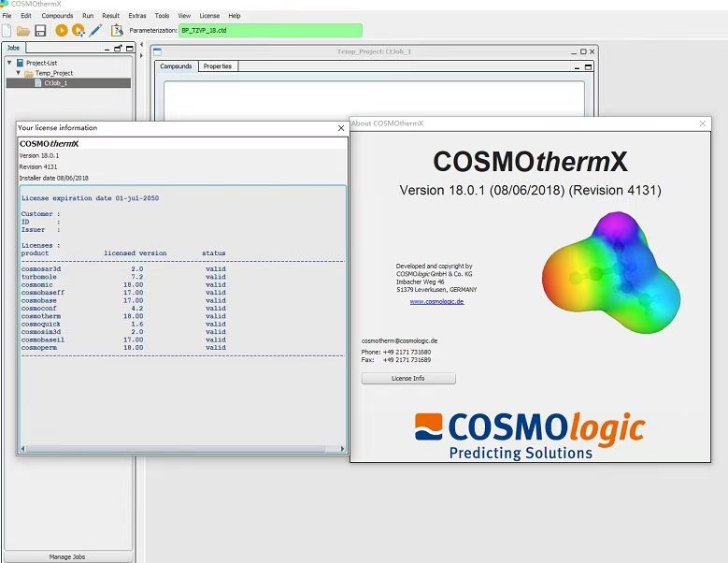This screenshot has width=728, height=563.
Task: Click the New file toolbar icon
Action: tap(7, 31)
